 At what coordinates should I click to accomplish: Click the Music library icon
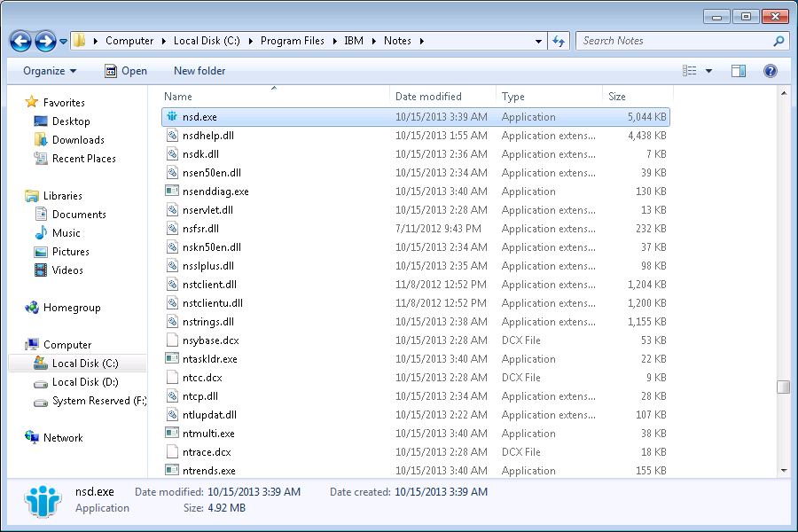pos(41,233)
